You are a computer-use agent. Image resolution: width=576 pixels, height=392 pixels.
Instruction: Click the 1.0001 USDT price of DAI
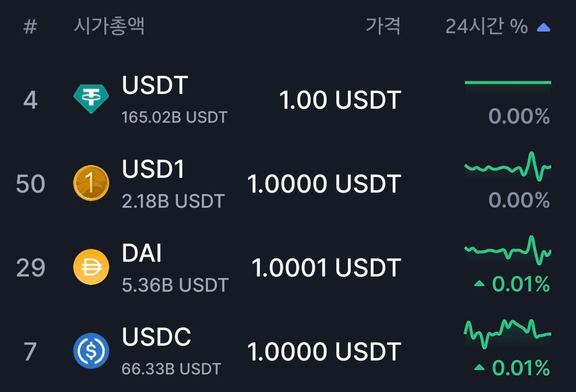point(326,268)
